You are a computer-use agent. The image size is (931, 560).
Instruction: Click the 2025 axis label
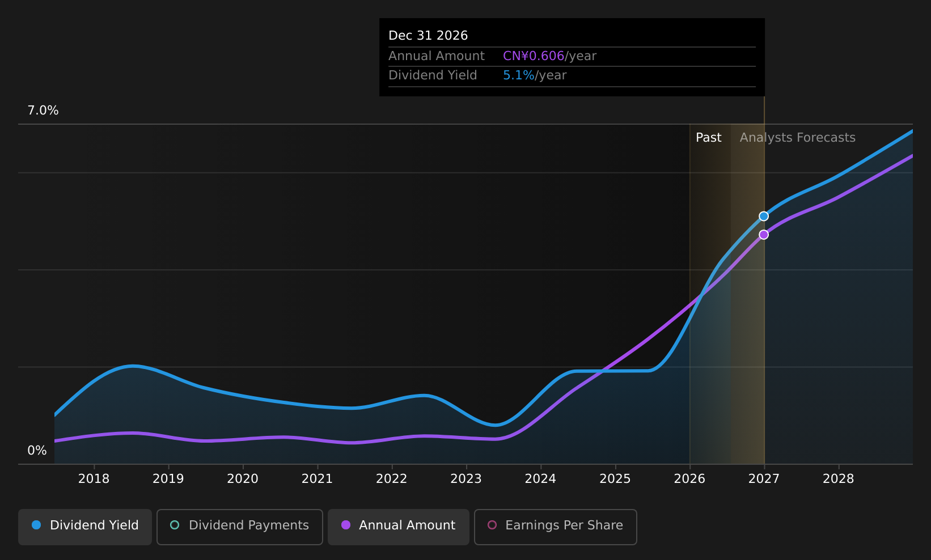[615, 479]
